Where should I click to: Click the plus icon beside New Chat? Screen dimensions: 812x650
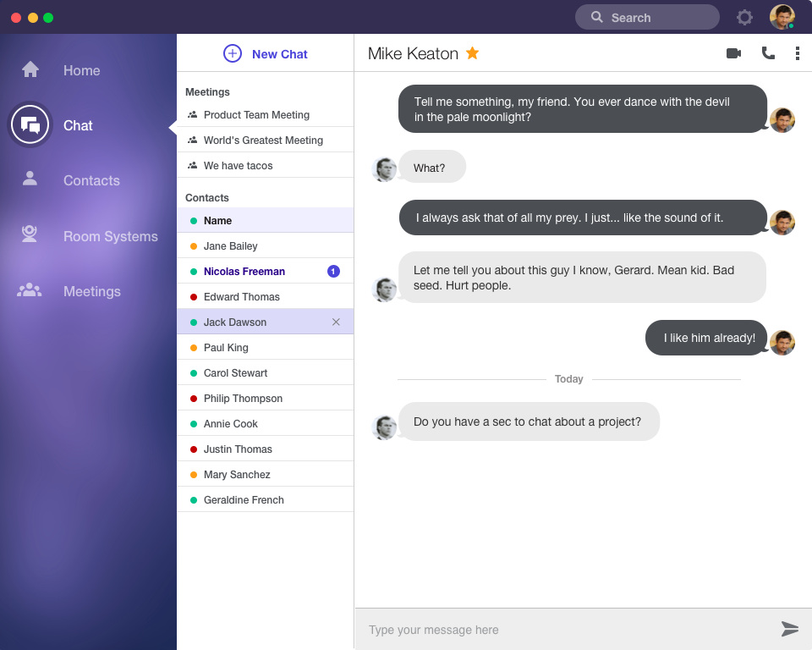[x=233, y=53]
